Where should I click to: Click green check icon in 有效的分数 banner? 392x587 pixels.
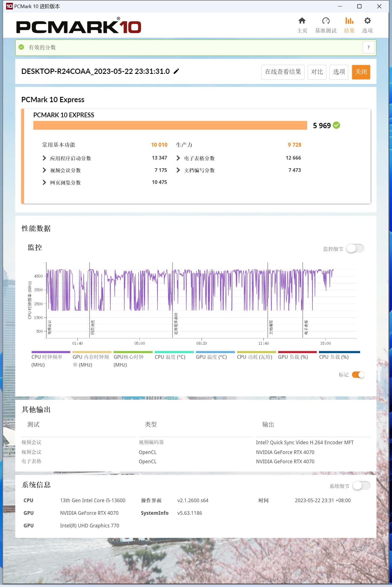(22, 47)
